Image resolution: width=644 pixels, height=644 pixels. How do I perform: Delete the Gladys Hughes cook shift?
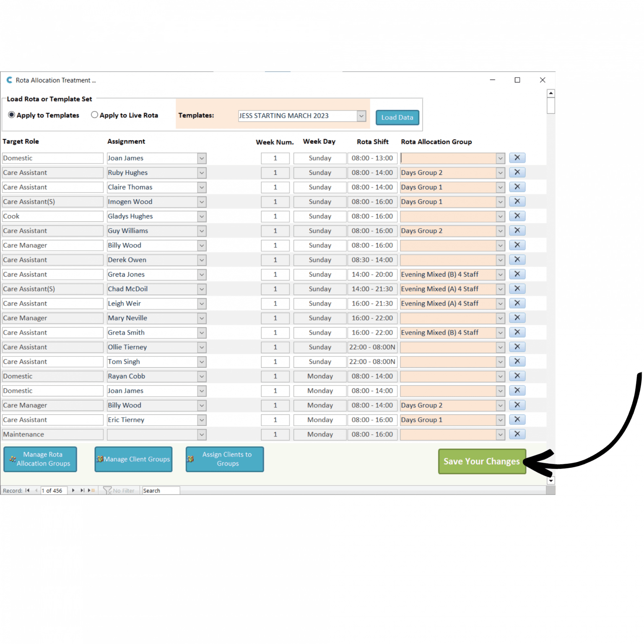[517, 216]
